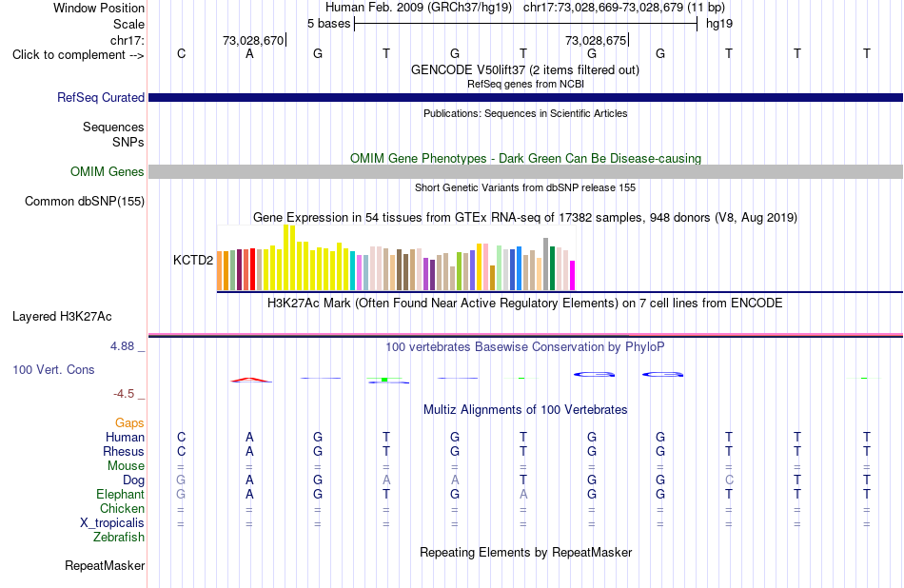The width and height of the screenshot is (904, 588).
Task: Click the gray OMIM Genes bar
Action: (525, 172)
